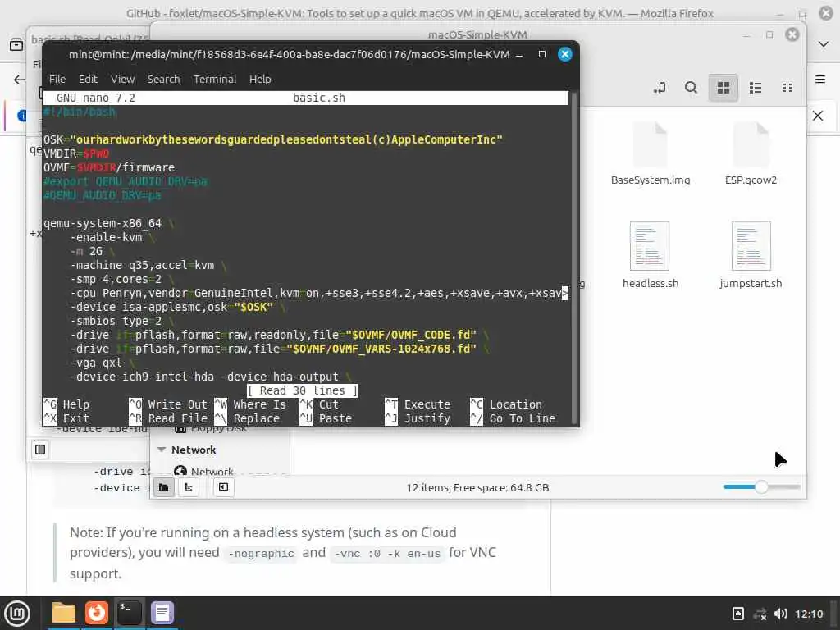Click the search icon in file manager
The image size is (840, 630).
tap(691, 87)
